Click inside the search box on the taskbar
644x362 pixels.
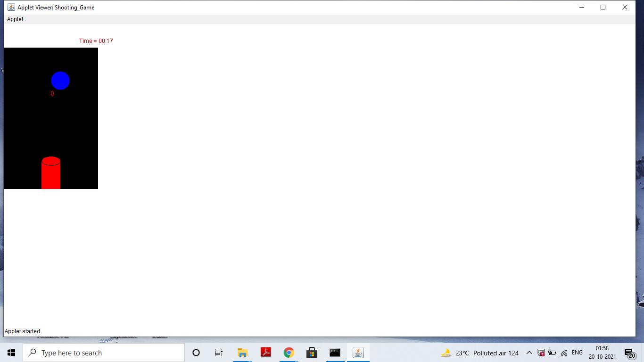104,353
